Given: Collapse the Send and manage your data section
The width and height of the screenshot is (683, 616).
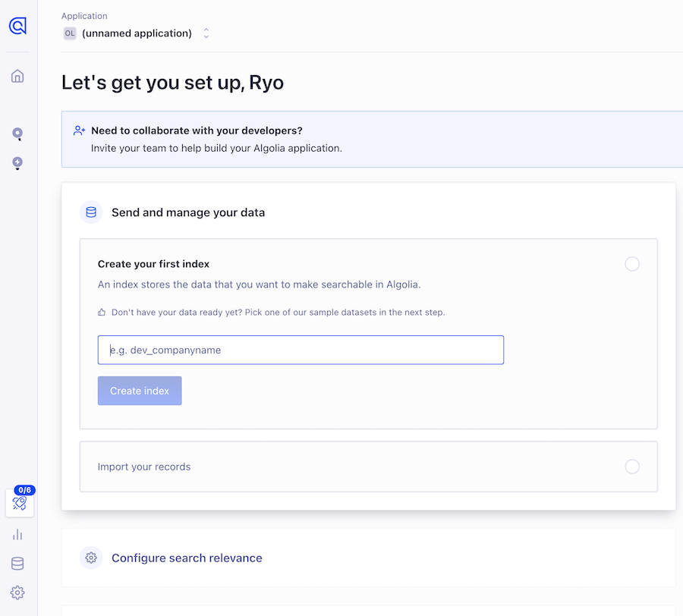Looking at the screenshot, I should point(188,212).
